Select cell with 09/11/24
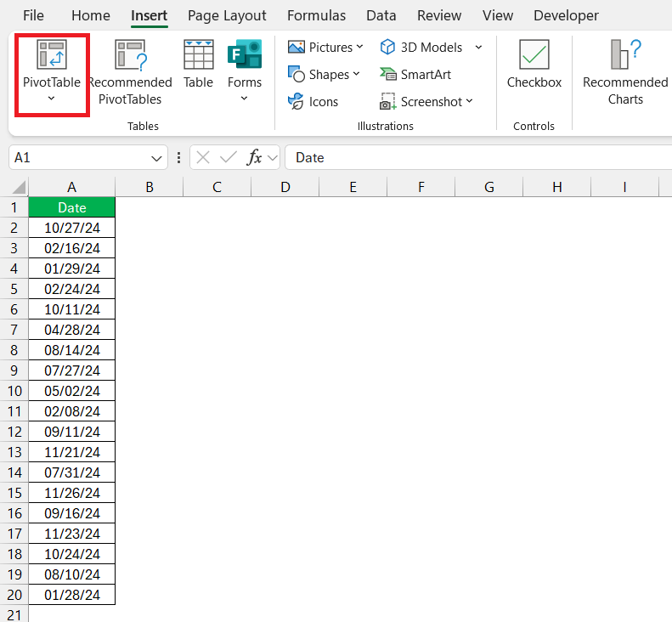The width and height of the screenshot is (672, 622). tap(72, 432)
